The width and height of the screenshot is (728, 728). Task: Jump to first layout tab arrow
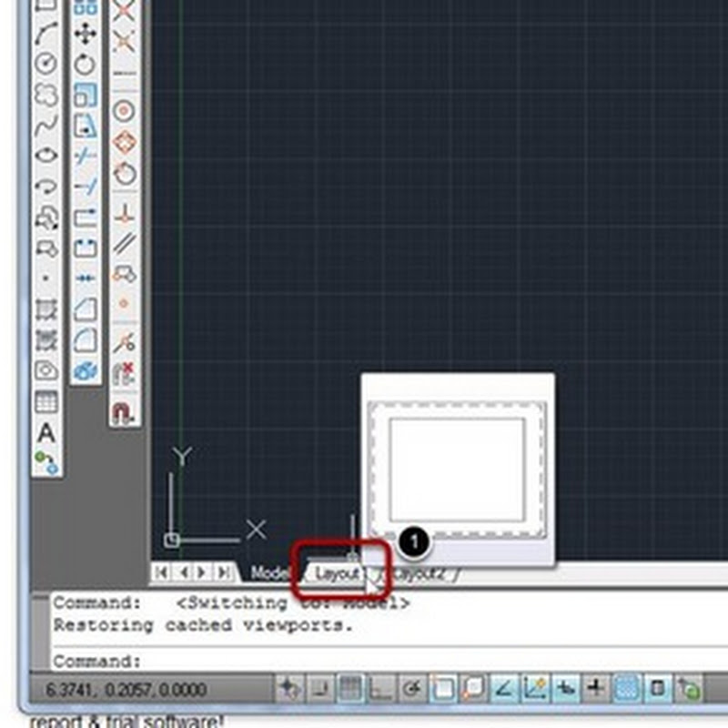[161, 572]
